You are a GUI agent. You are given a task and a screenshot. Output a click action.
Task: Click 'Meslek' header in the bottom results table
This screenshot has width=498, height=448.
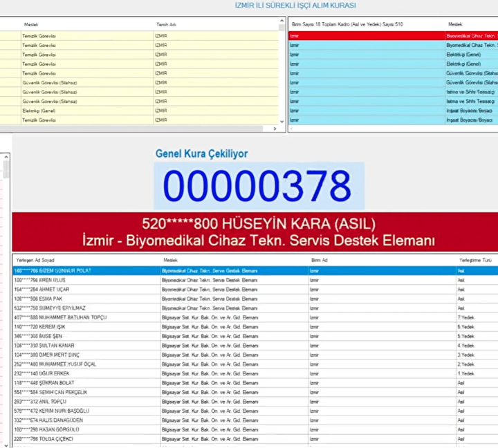click(x=170, y=261)
